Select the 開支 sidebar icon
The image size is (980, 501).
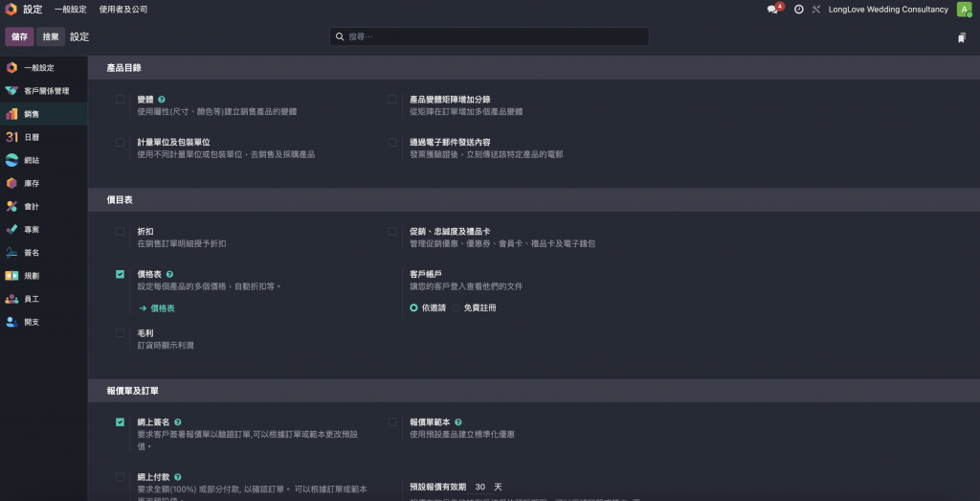[x=11, y=322]
